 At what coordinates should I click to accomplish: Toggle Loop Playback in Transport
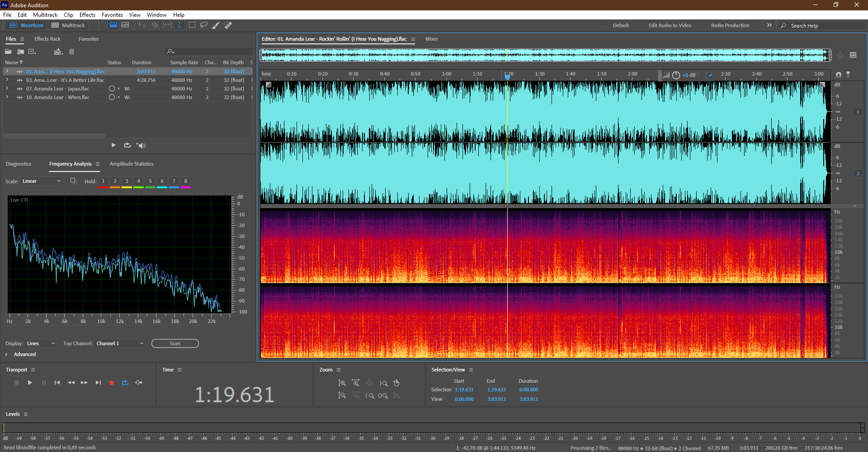tap(125, 383)
